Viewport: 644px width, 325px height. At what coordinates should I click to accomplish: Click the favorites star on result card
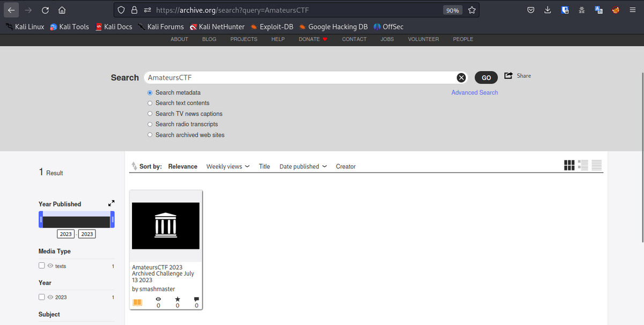[x=178, y=299]
